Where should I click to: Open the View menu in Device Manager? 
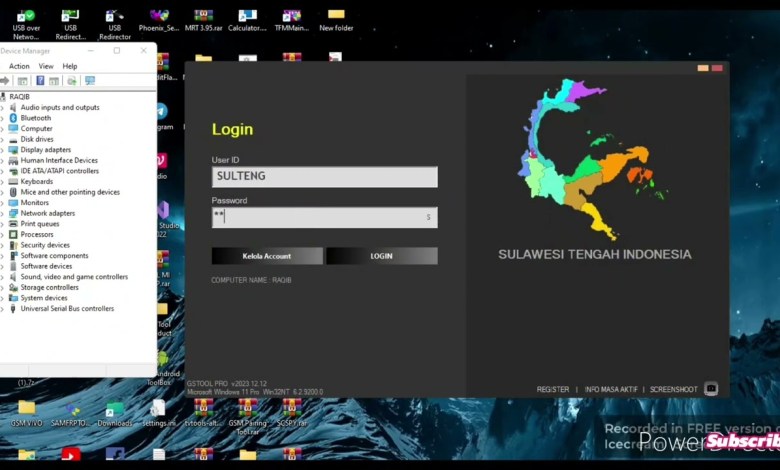[46, 66]
